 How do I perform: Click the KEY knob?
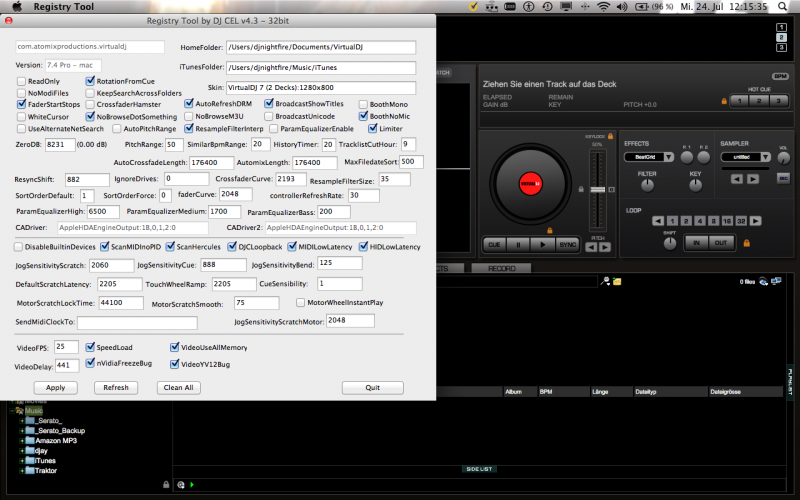695,186
